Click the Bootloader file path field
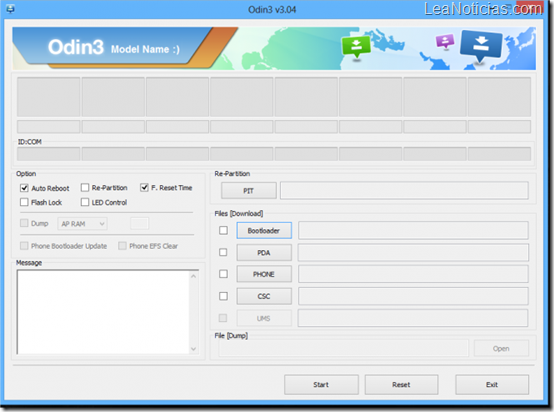This screenshot has width=554, height=412. tap(413, 230)
